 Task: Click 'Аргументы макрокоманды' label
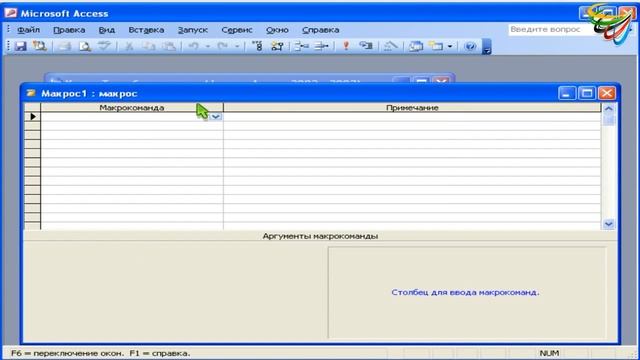pyautogui.click(x=320, y=236)
